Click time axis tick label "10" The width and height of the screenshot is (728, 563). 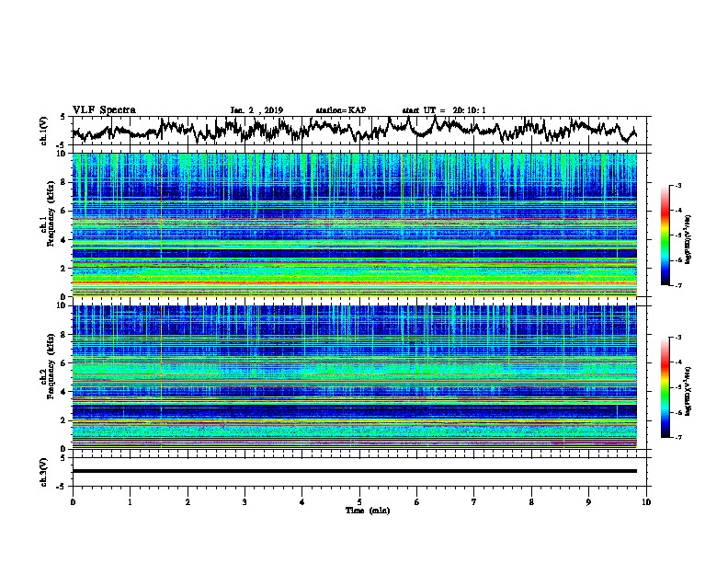pos(646,502)
